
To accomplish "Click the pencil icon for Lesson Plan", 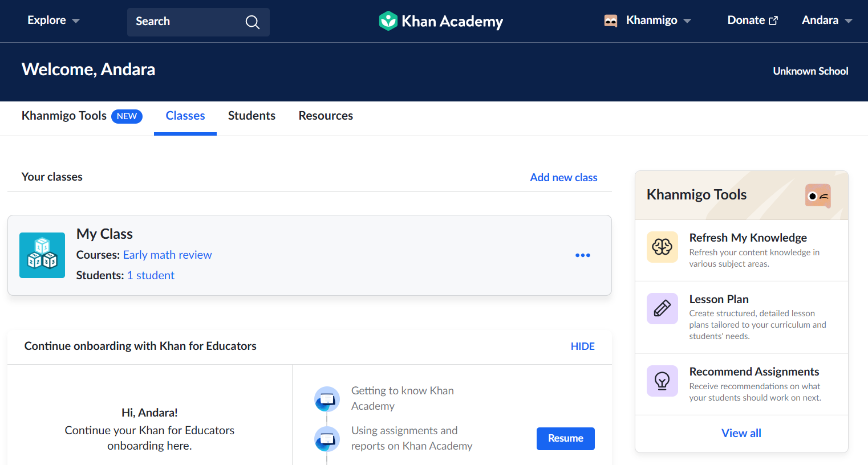I will click(662, 308).
